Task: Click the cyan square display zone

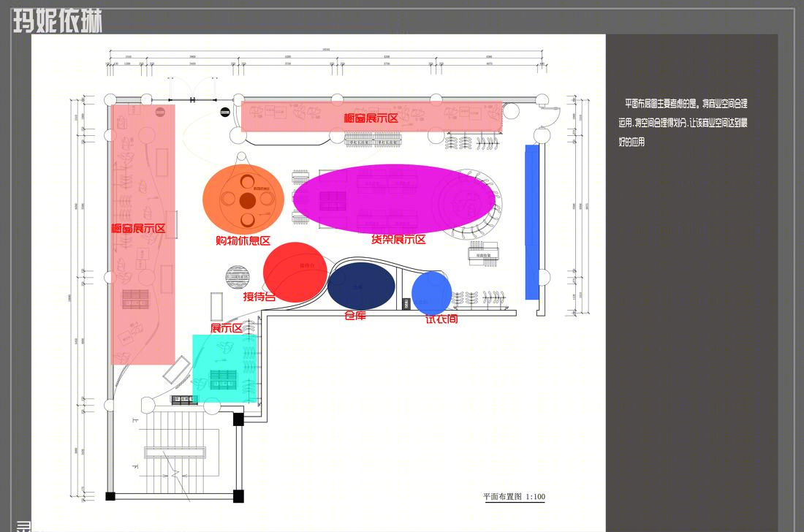Action: tap(224, 369)
